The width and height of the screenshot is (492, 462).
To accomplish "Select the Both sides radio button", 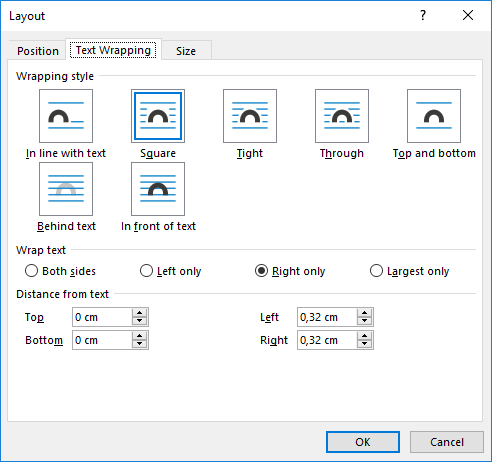I will click(x=31, y=271).
